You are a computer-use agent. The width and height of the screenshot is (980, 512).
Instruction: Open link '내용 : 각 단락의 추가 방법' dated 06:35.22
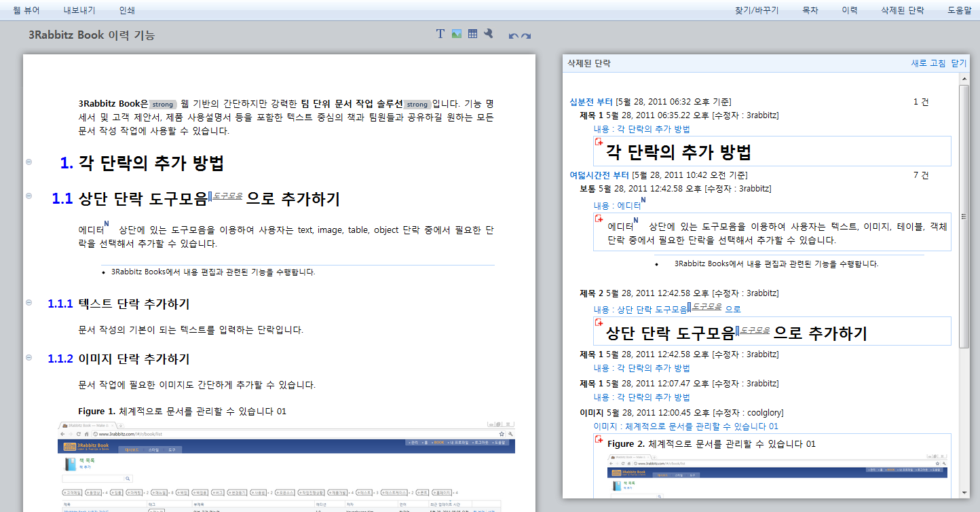641,129
